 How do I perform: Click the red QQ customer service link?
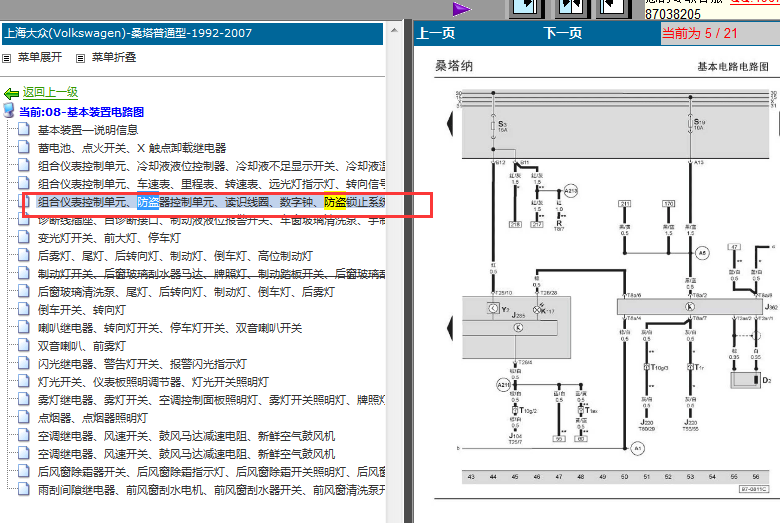(754, 2)
